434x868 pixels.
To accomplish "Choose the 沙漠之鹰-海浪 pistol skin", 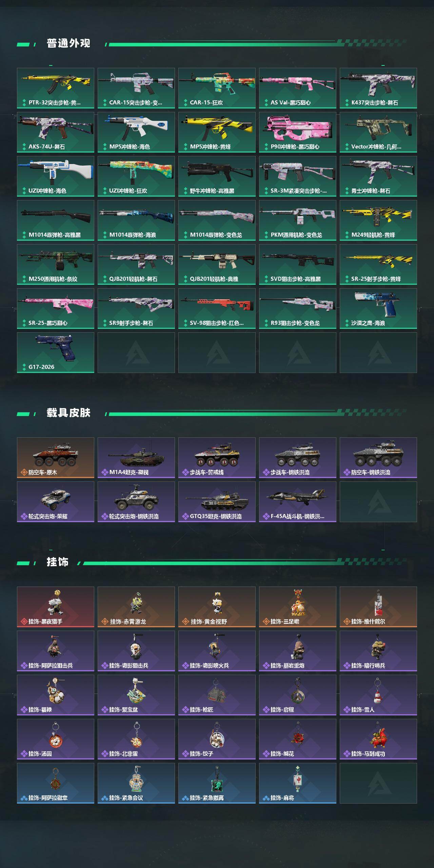I will 378,309.
